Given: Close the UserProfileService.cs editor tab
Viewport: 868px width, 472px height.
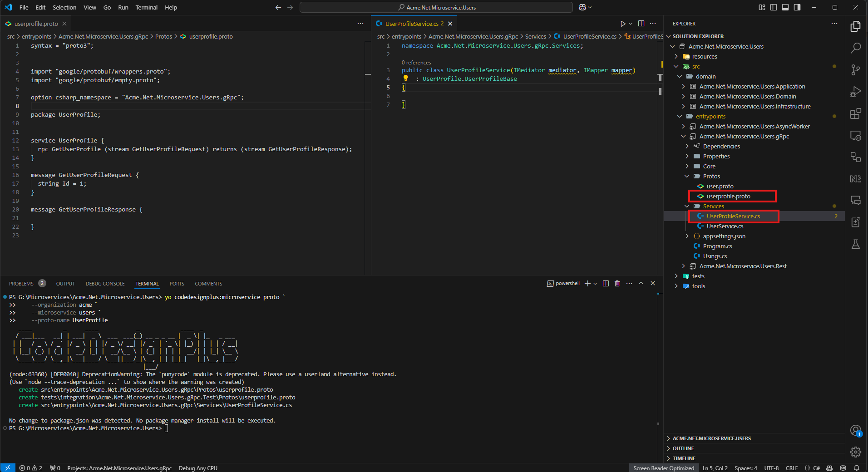Looking at the screenshot, I should click(x=450, y=24).
